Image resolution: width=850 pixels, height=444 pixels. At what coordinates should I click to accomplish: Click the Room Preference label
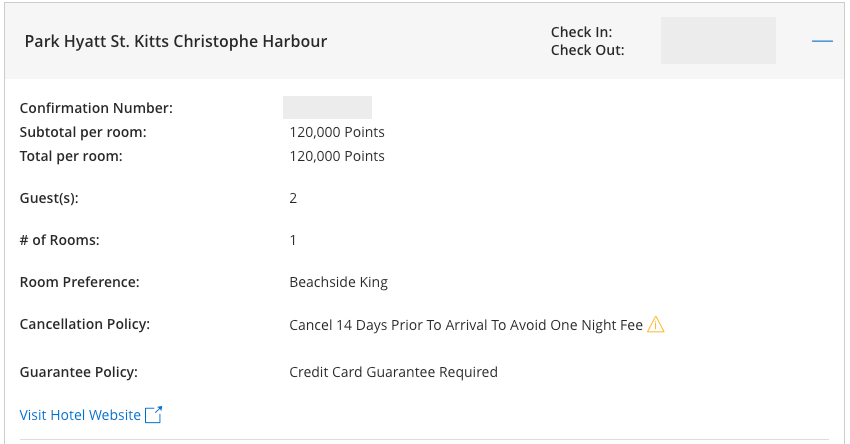(80, 282)
